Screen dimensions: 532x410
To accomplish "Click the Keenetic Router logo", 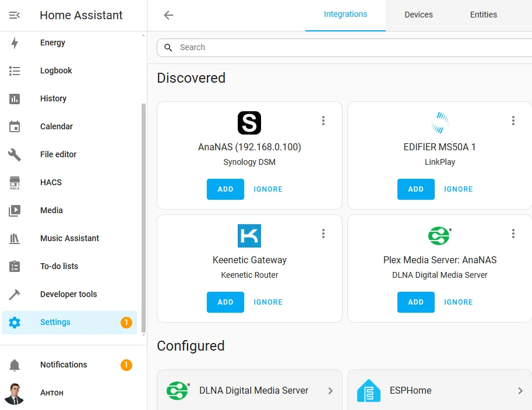I will [249, 236].
